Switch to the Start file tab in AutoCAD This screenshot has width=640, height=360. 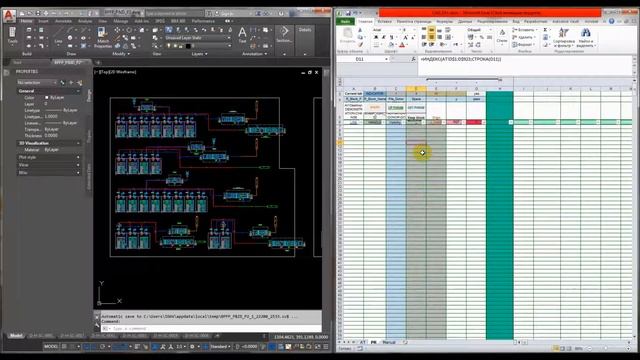[18, 62]
